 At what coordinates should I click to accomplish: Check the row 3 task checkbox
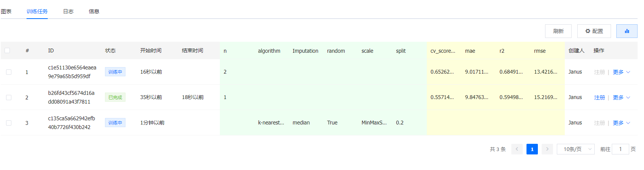click(x=9, y=123)
